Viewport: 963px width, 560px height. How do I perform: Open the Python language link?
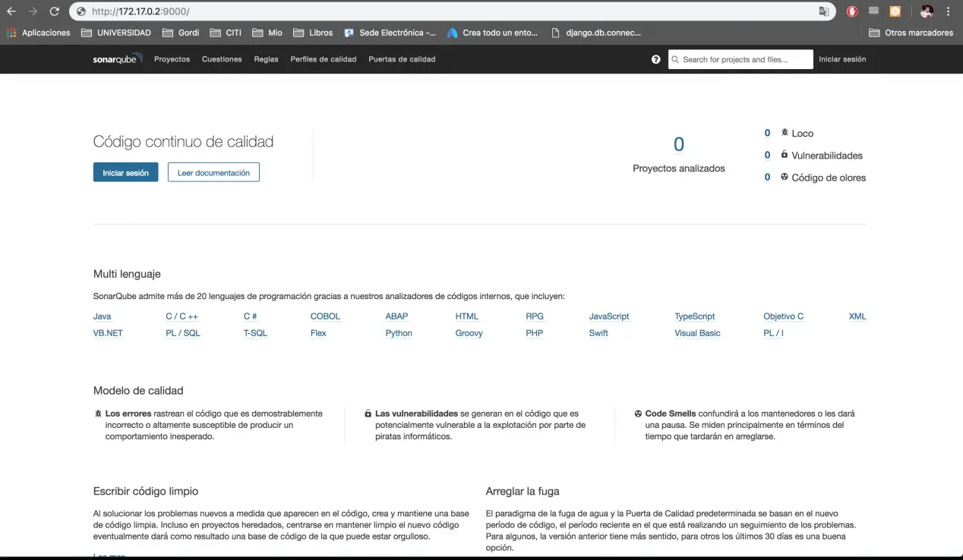coord(399,333)
